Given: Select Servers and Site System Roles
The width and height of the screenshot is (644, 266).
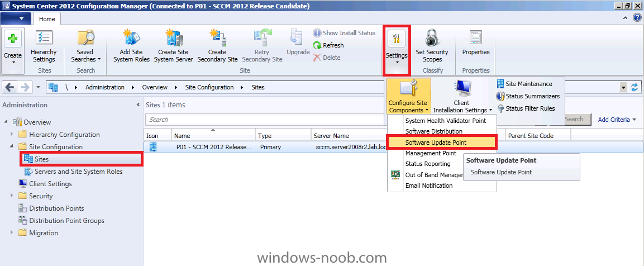Looking at the screenshot, I should 78,171.
